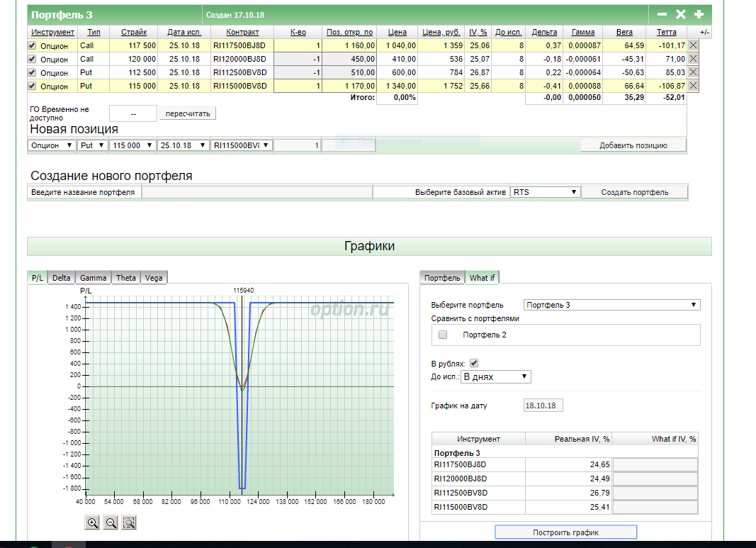756x548 pixels.
Task: Delete the Put 112 500 position row
Action: click(x=693, y=72)
